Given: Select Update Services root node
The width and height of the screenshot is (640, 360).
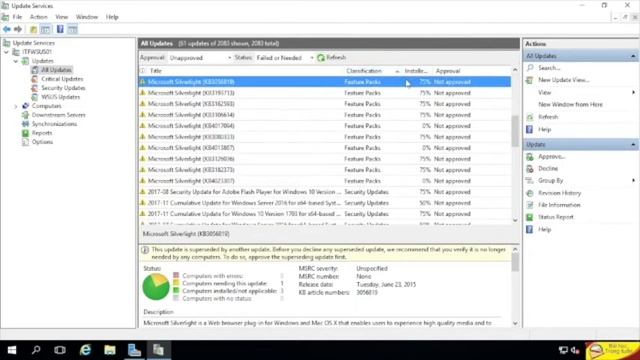Looking at the screenshot, I should click(x=33, y=43).
